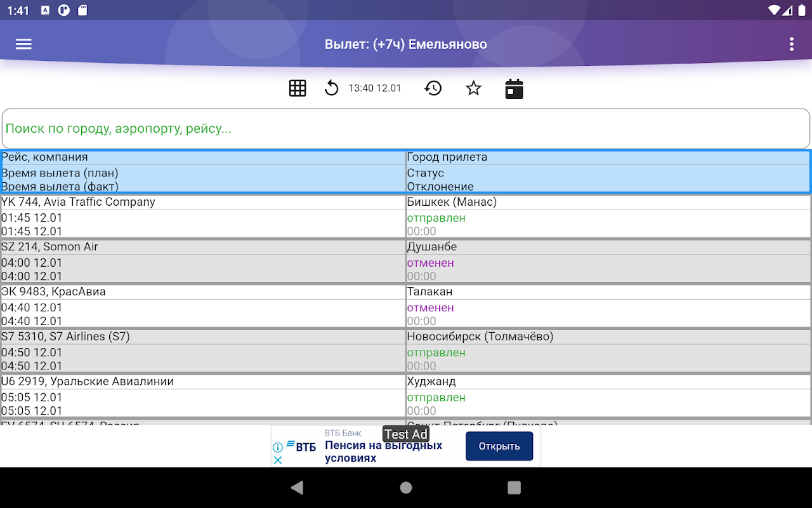Open the history clock icon

[433, 88]
